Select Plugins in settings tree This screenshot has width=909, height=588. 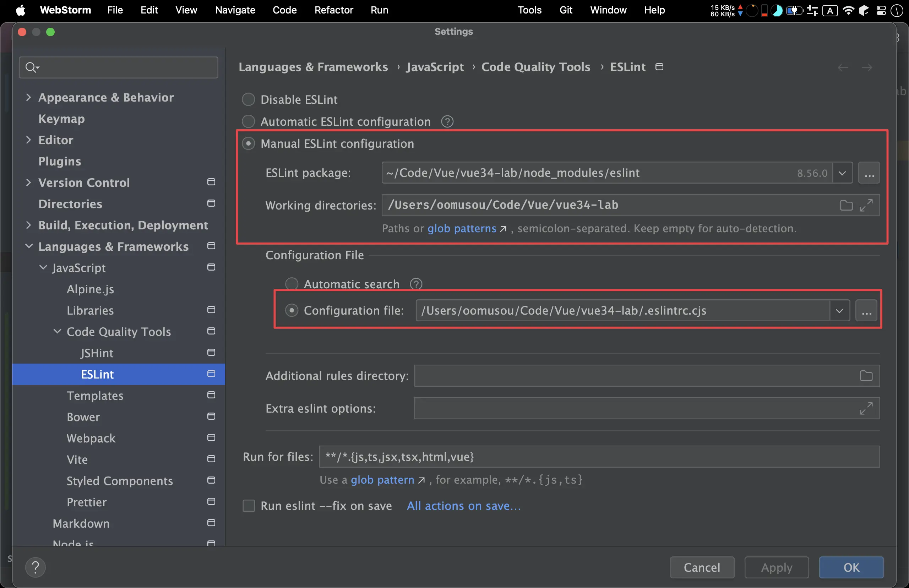point(60,162)
